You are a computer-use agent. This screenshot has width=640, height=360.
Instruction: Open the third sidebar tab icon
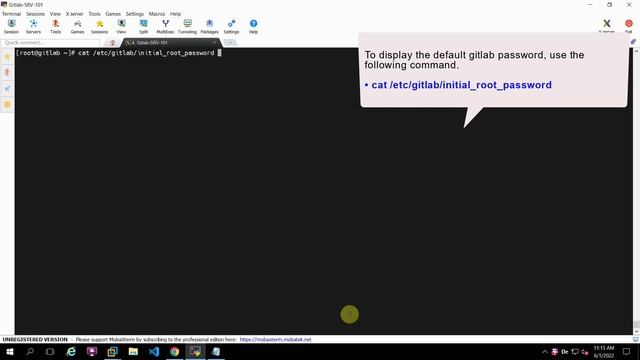(7, 88)
